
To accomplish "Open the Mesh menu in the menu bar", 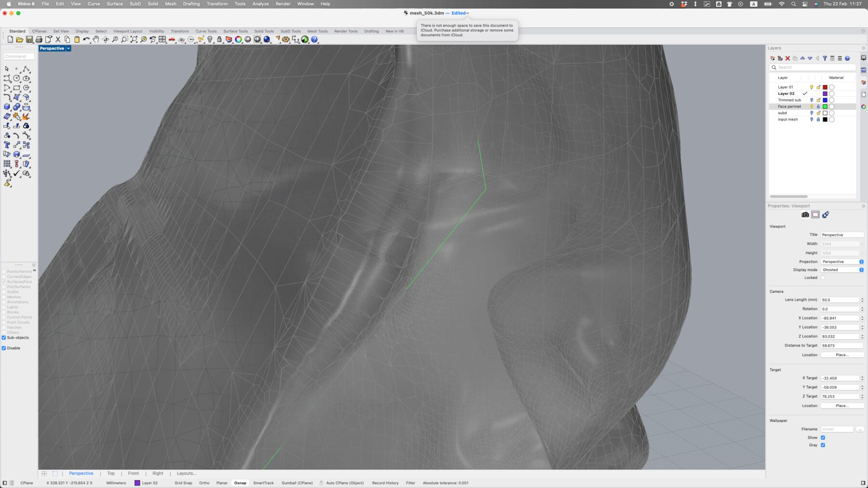I will (171, 4).
